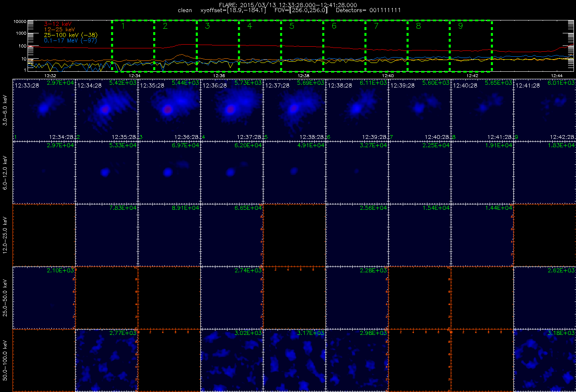Click the blue 0.1-17 MeV (-97) legend entry
The image size is (576, 392).
(70, 40)
